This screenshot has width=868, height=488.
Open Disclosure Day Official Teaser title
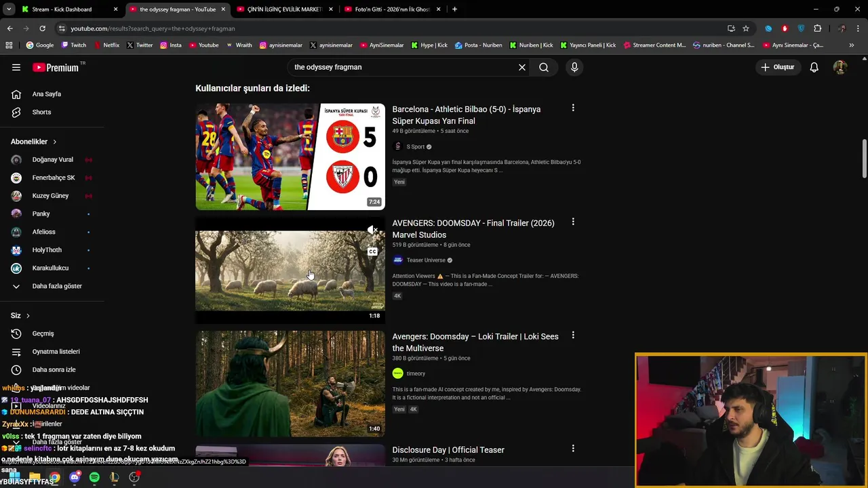448,450
